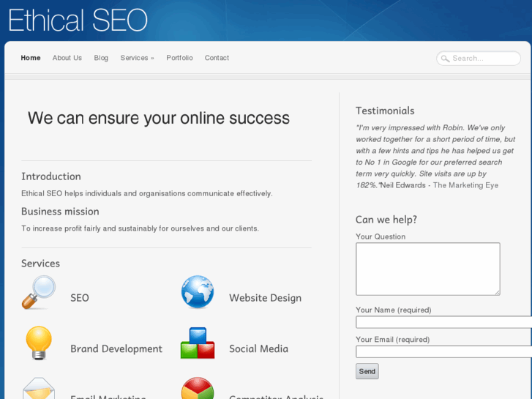Click the Brand Development light bulb icon

[39, 343]
